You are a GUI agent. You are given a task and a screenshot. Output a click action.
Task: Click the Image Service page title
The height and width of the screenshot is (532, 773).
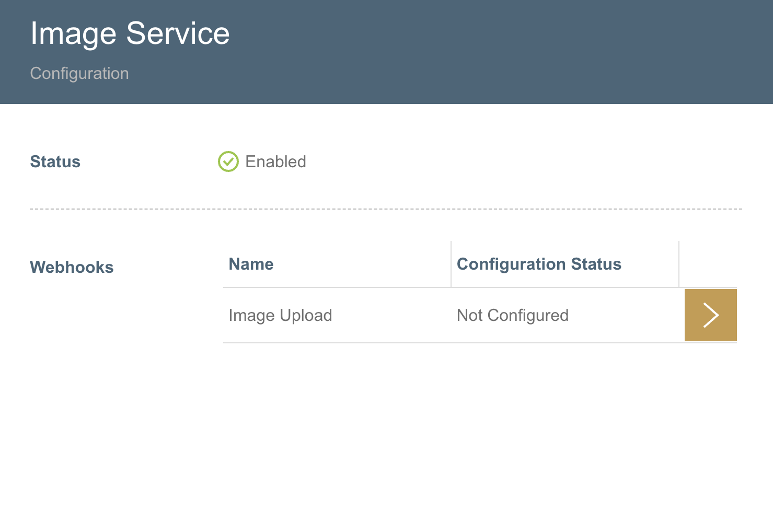pyautogui.click(x=130, y=33)
